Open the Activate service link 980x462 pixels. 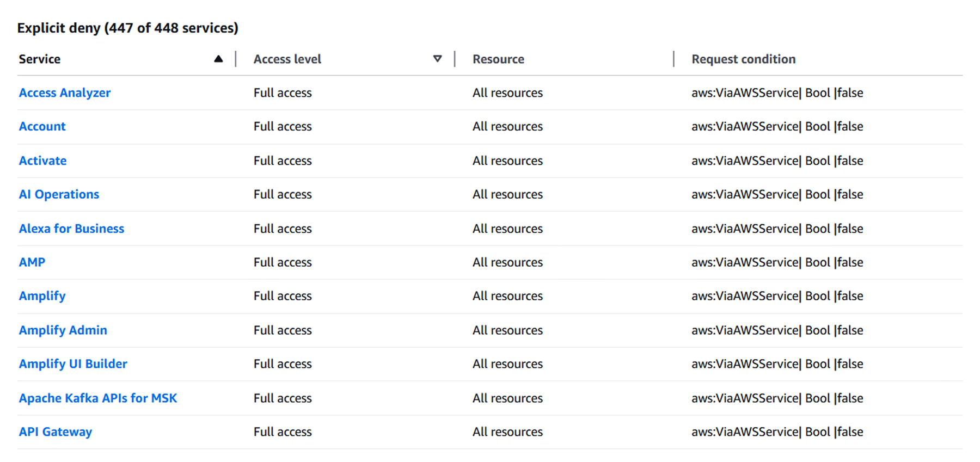(x=43, y=161)
